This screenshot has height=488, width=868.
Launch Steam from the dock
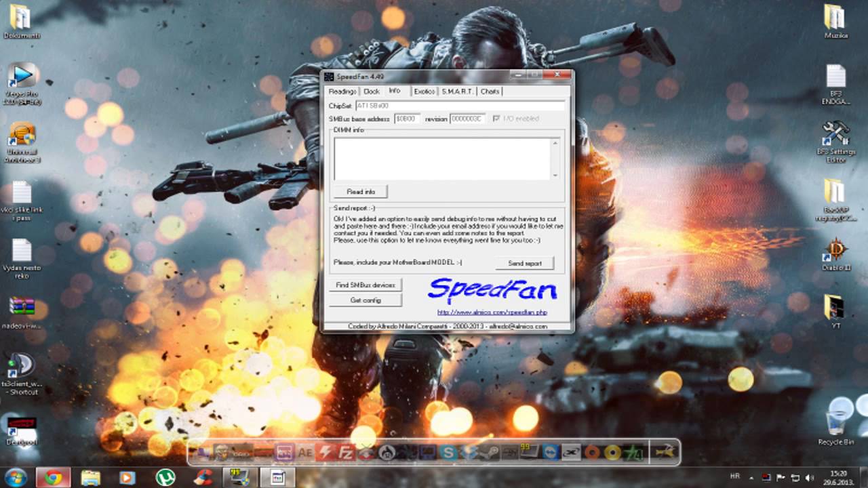(x=490, y=452)
